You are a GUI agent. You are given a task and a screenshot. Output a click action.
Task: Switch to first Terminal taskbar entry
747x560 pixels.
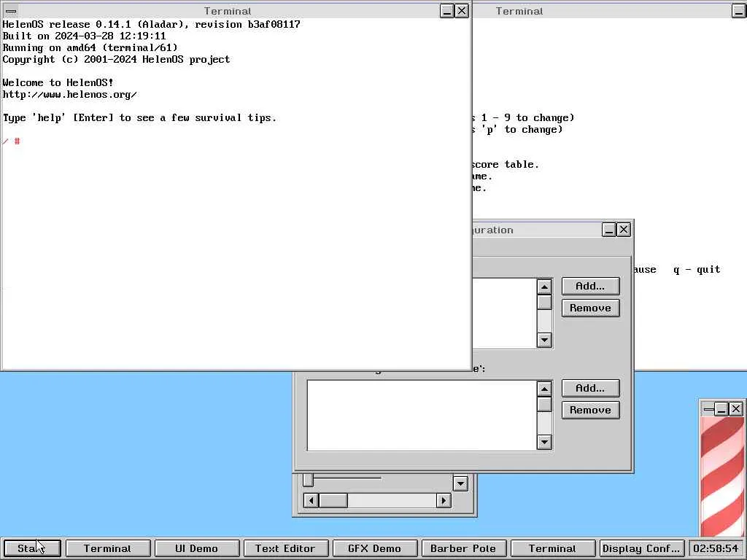107,548
